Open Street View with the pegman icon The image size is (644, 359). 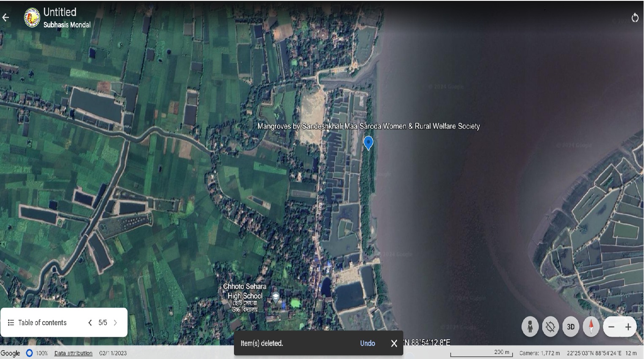(530, 327)
